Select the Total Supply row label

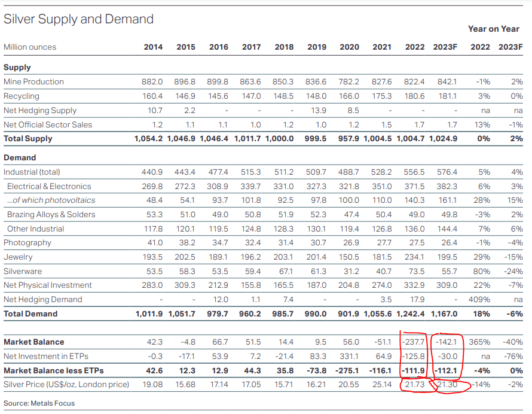coord(28,139)
